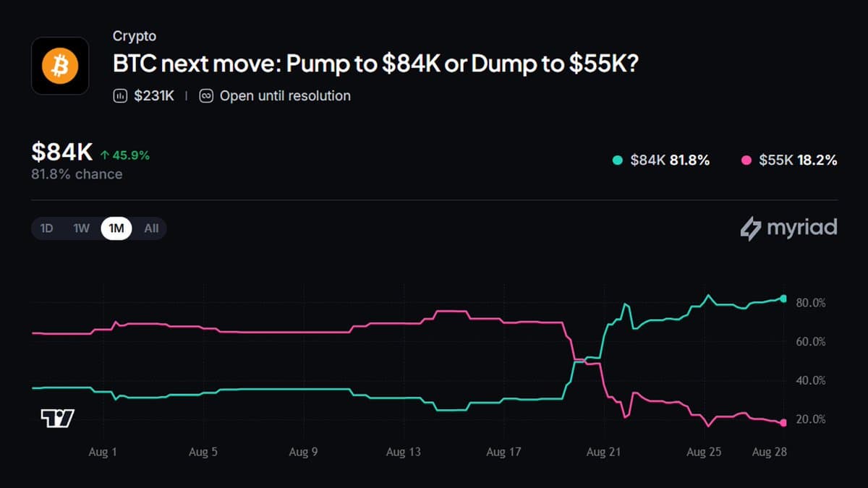The image size is (868, 488).
Task: Click the teal dot for $84K legend
Action: click(616, 160)
